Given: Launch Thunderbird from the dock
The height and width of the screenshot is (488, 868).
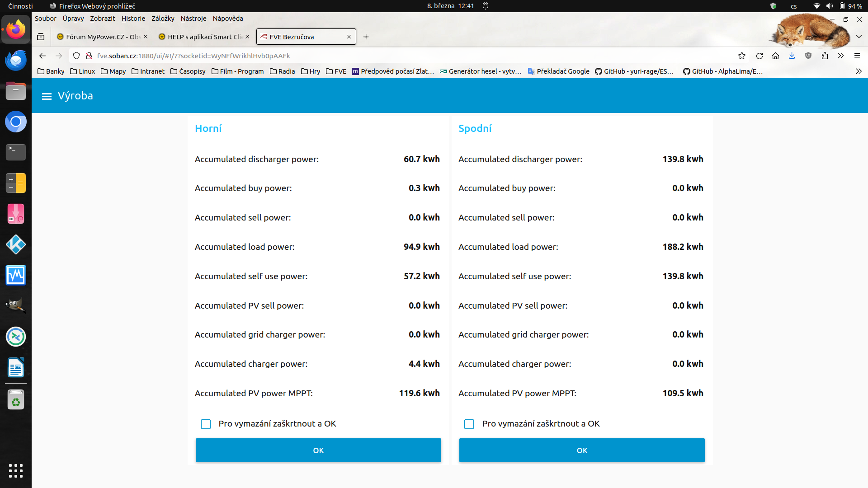Looking at the screenshot, I should pyautogui.click(x=16, y=61).
